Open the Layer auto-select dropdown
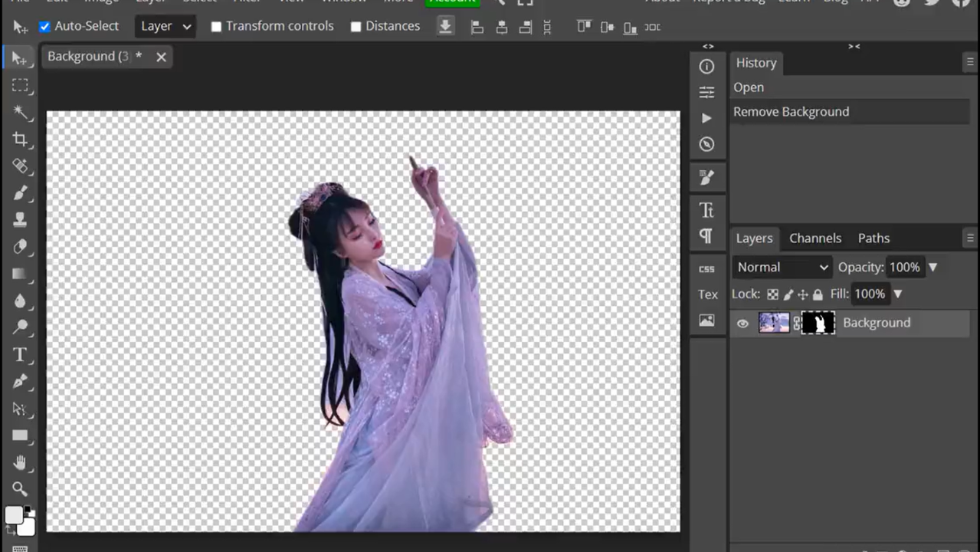The width and height of the screenshot is (980, 552). (x=165, y=27)
